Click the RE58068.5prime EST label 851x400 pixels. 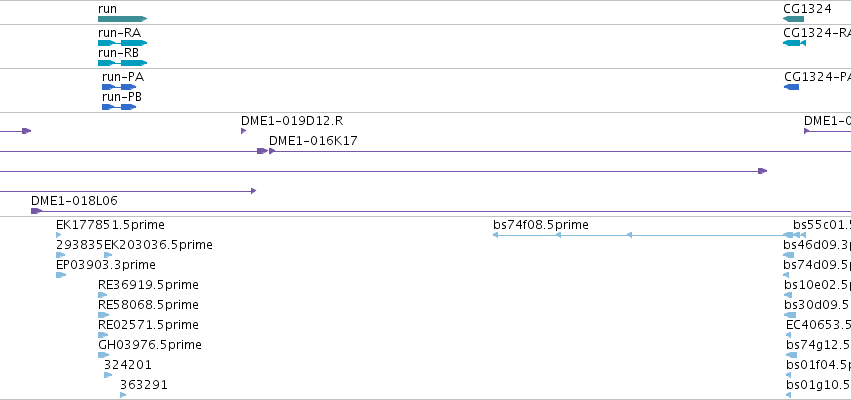[x=148, y=304]
